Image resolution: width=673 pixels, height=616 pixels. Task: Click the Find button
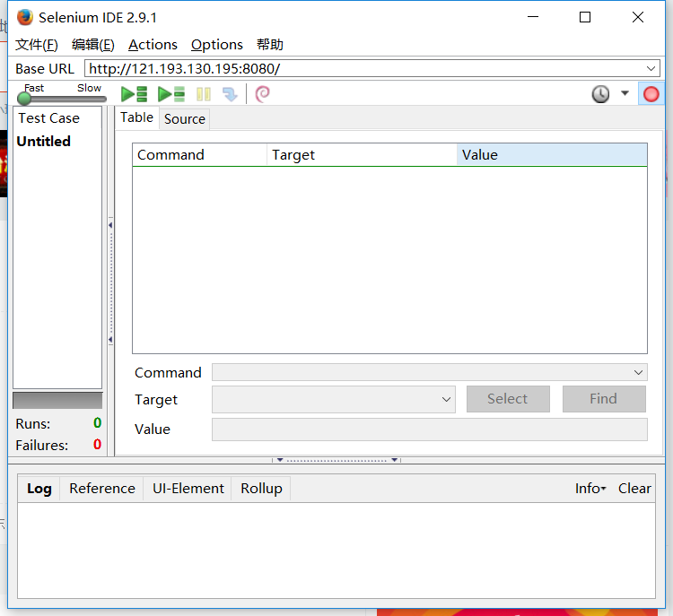(x=604, y=399)
